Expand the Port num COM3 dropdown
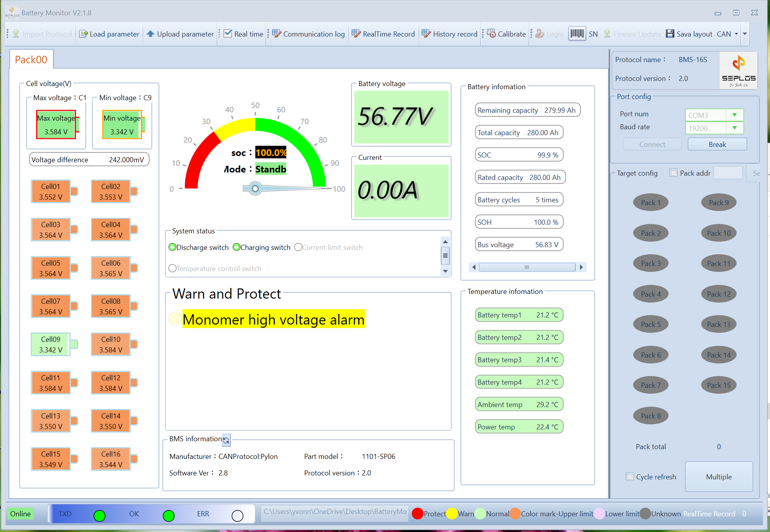 tap(735, 115)
